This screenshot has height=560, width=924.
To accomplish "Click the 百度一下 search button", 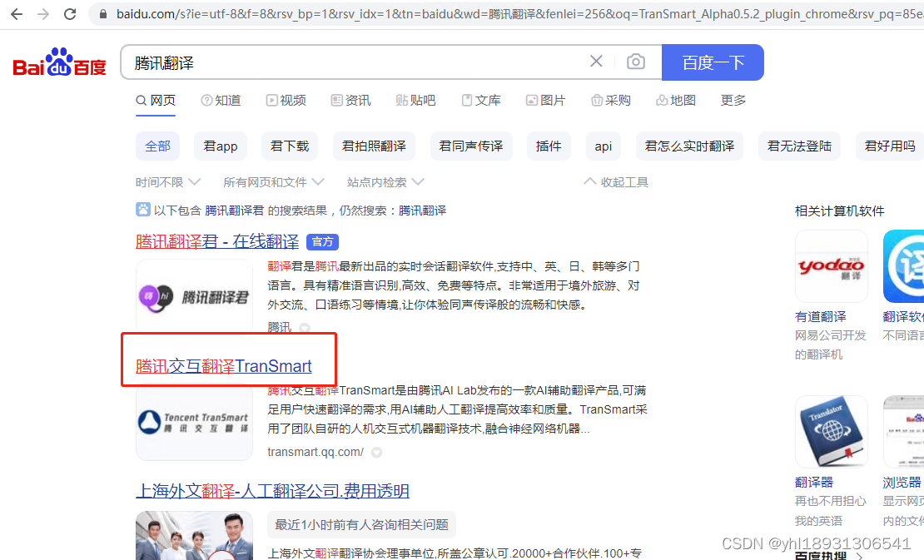I will [x=713, y=62].
